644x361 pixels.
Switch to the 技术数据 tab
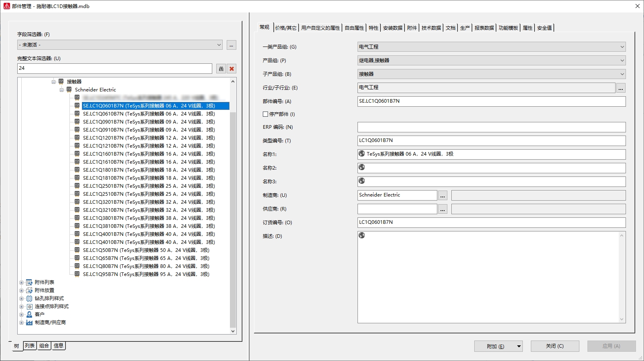(x=431, y=28)
